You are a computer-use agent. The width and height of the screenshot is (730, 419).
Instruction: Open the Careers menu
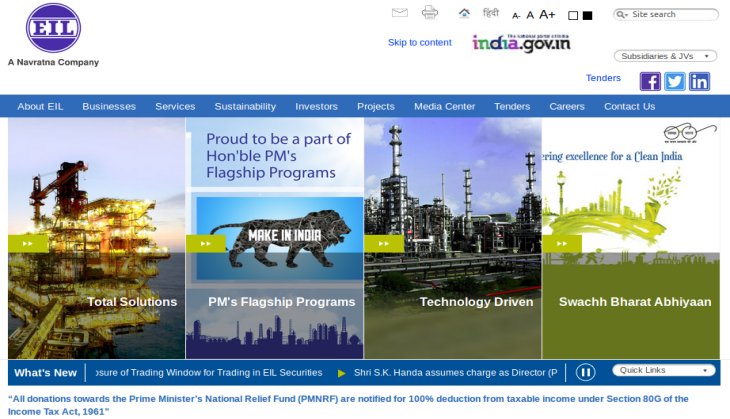pyautogui.click(x=567, y=107)
